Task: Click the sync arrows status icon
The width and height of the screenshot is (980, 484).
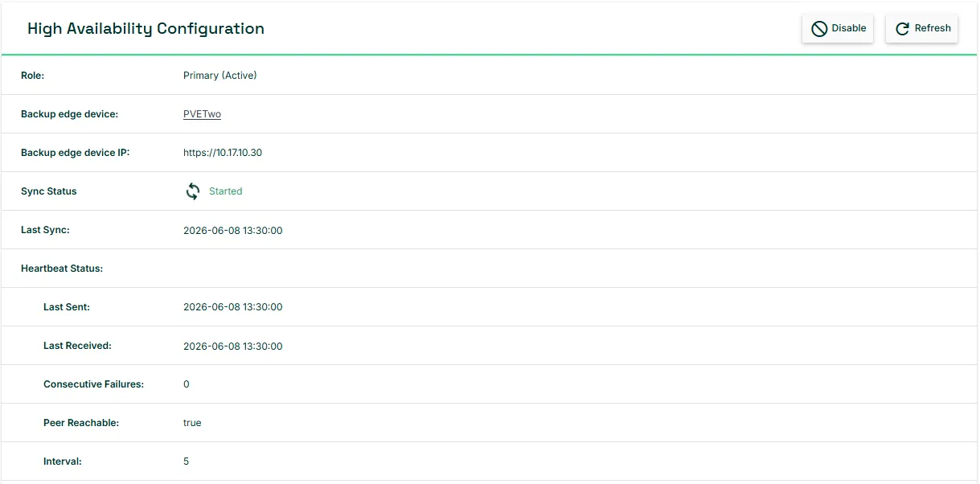Action: 193,191
